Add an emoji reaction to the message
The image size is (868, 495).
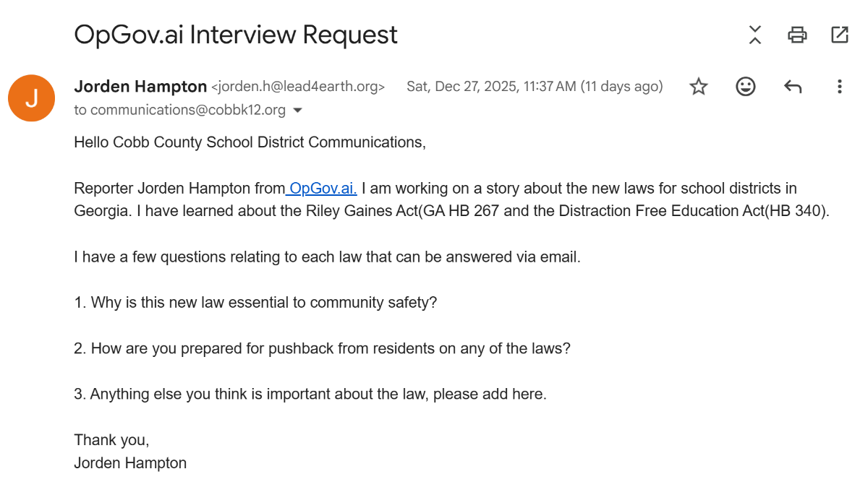745,87
